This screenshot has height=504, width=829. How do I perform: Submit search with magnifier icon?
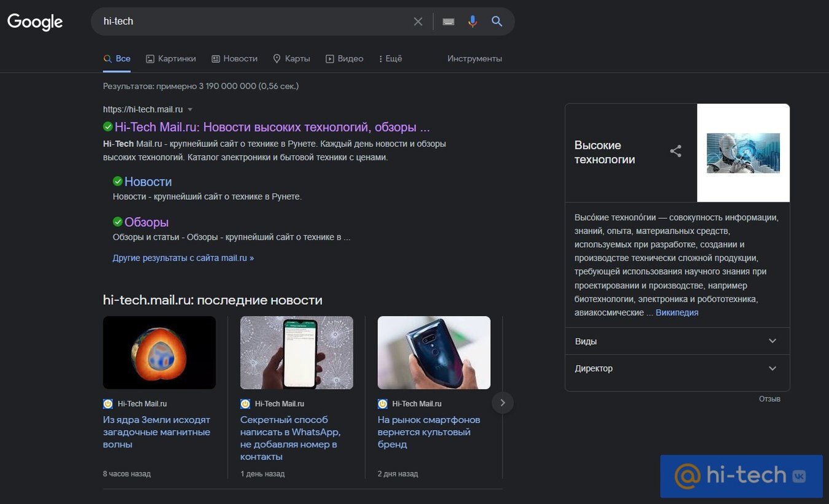pos(497,22)
